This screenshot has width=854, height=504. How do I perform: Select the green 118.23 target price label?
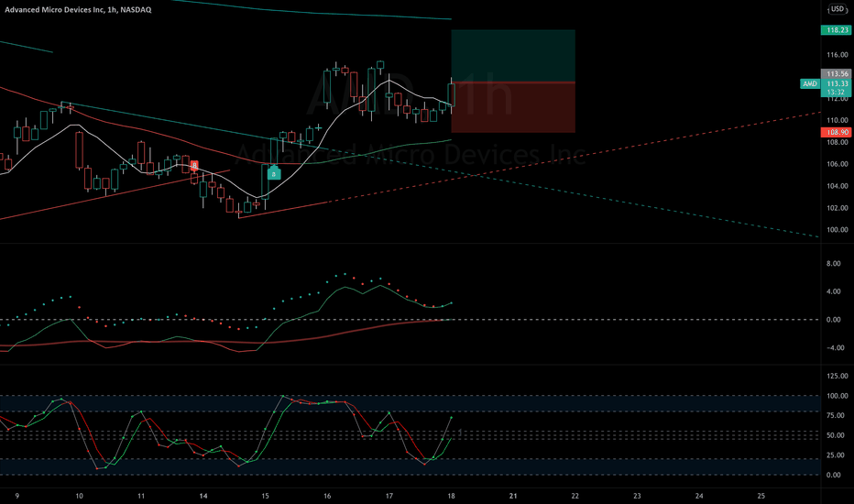[837, 30]
